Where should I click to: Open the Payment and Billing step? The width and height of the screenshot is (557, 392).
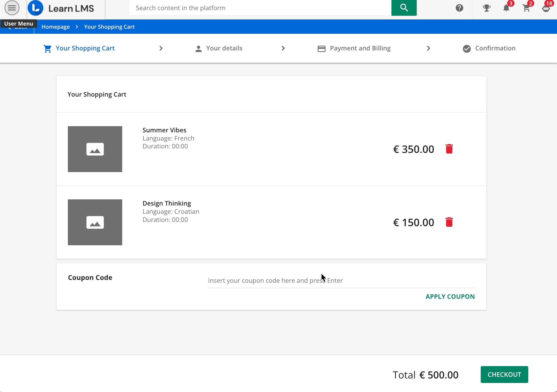[360, 48]
